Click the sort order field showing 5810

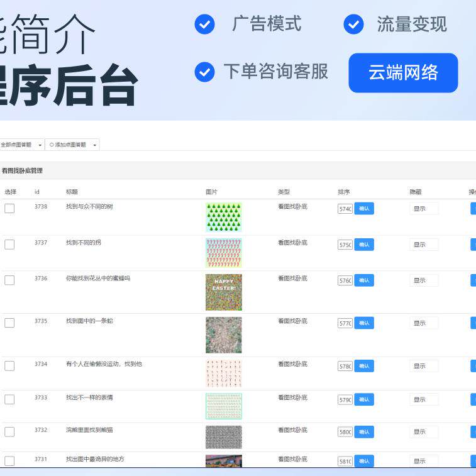(345, 461)
